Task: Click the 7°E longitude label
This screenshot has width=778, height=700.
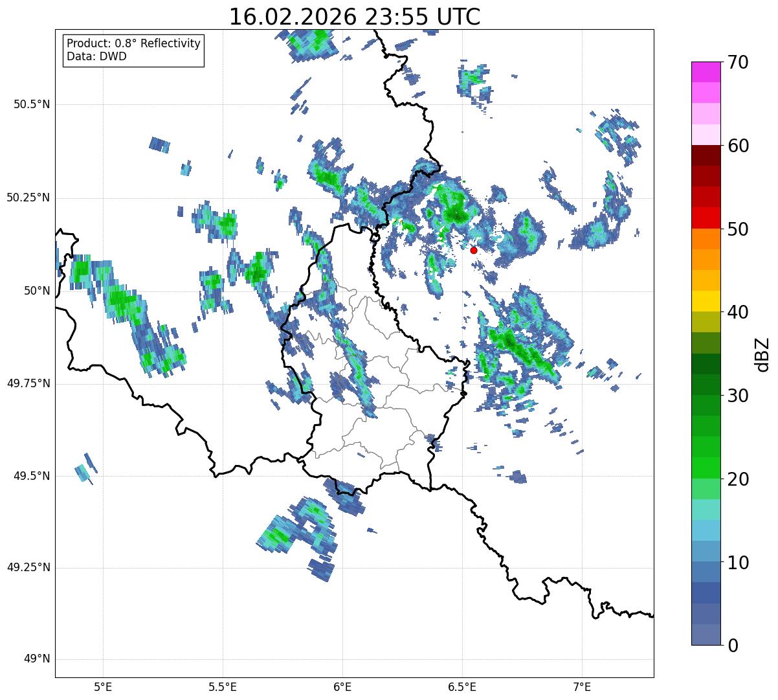Action: (x=582, y=686)
